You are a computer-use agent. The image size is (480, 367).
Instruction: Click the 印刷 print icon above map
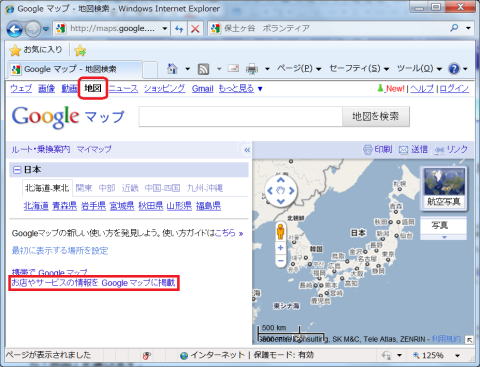[x=367, y=150]
